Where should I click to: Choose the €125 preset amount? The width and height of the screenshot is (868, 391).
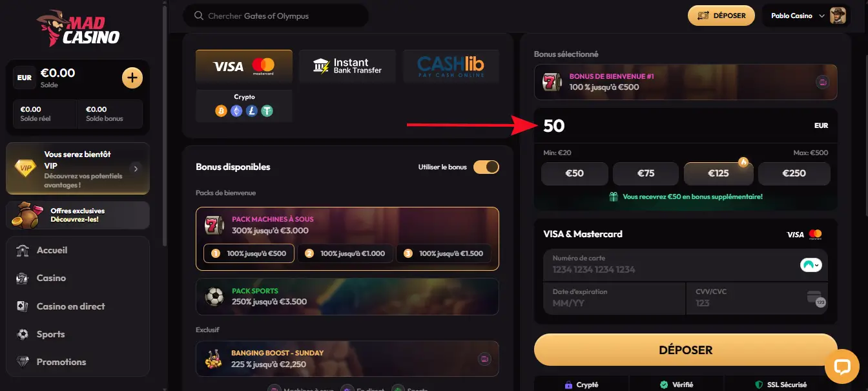coord(718,173)
